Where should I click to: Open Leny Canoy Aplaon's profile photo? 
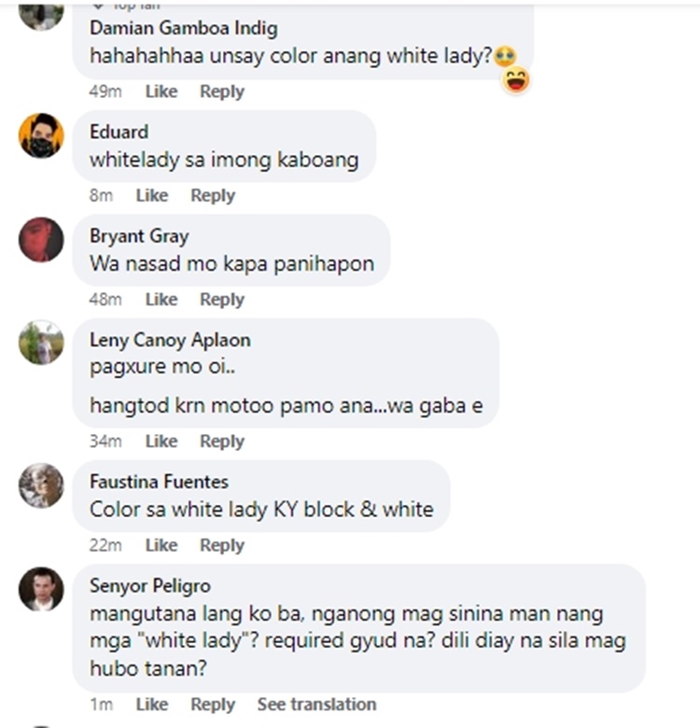[x=41, y=343]
